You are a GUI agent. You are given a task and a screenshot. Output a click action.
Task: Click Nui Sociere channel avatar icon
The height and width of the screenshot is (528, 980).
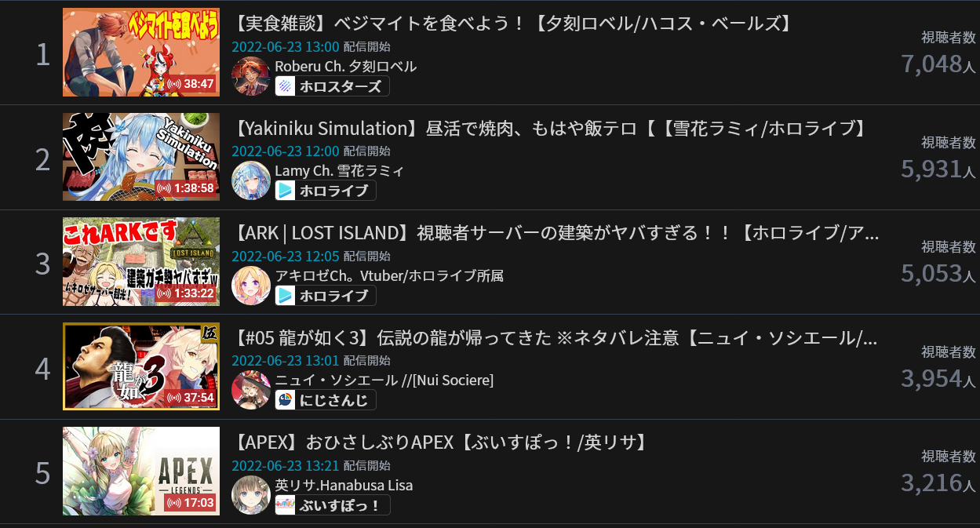pos(251,390)
